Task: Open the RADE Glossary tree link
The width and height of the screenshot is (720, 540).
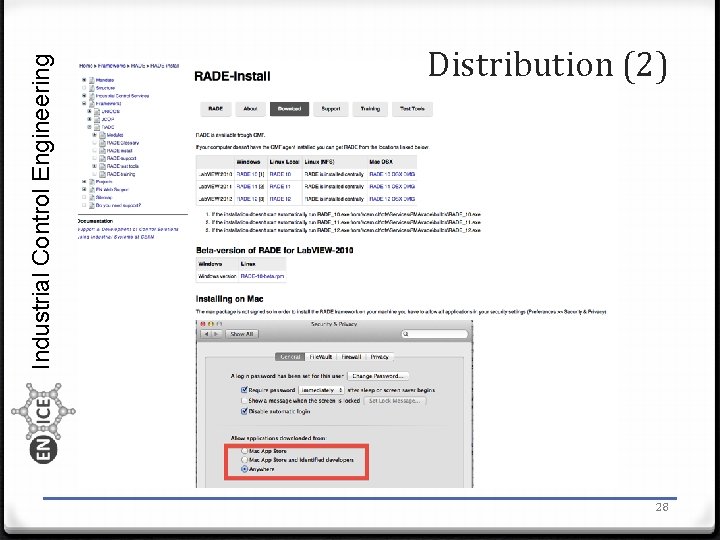Action: pos(123,143)
